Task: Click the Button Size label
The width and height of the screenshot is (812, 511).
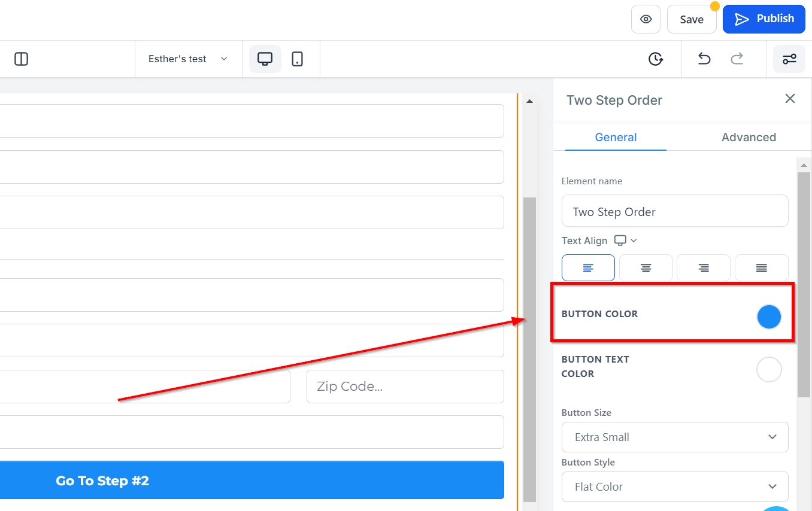Action: click(x=586, y=413)
